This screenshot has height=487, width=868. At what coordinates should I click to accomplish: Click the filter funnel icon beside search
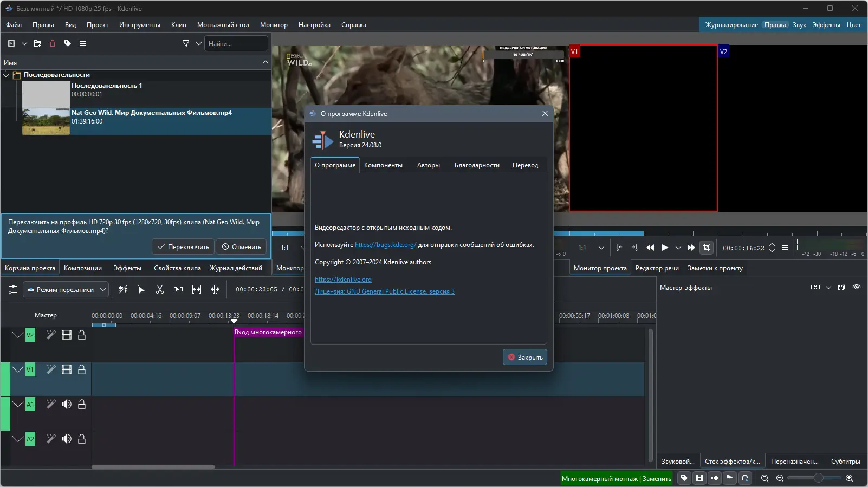pyautogui.click(x=186, y=43)
